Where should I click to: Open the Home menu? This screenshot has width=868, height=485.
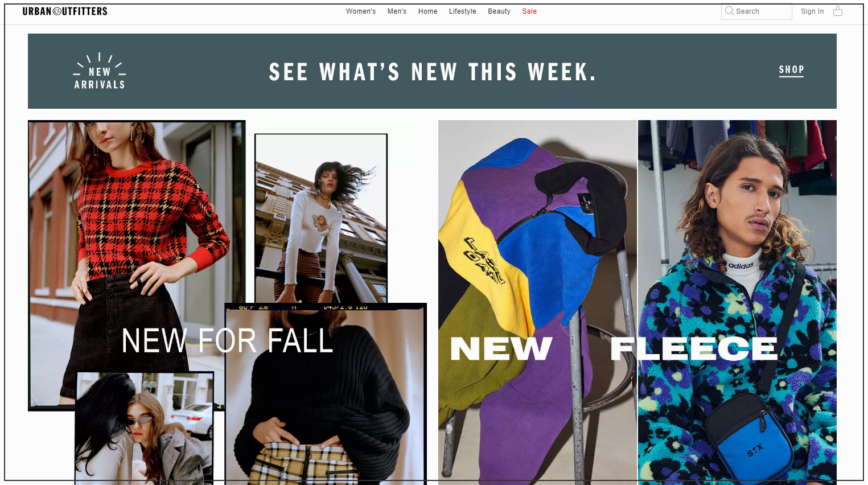pos(427,11)
